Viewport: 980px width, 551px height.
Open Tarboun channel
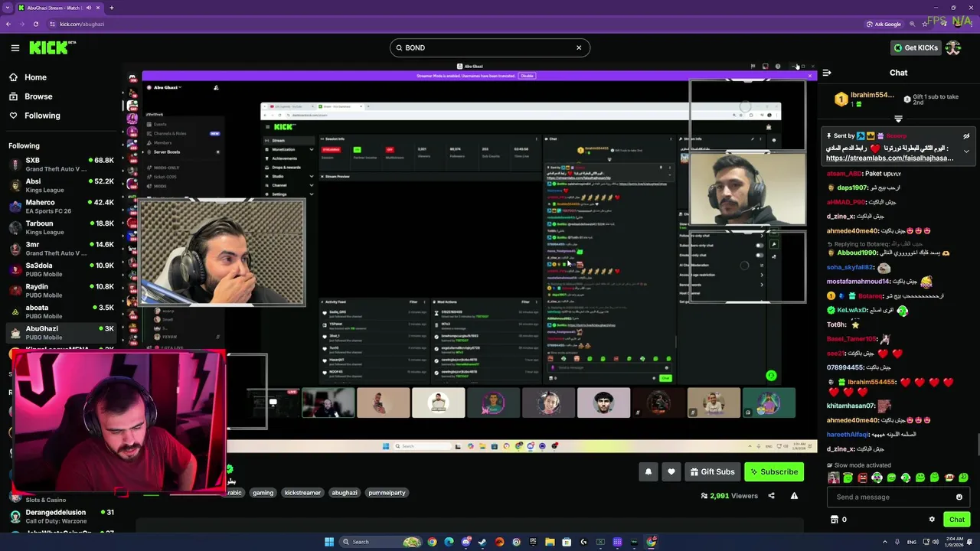click(61, 228)
